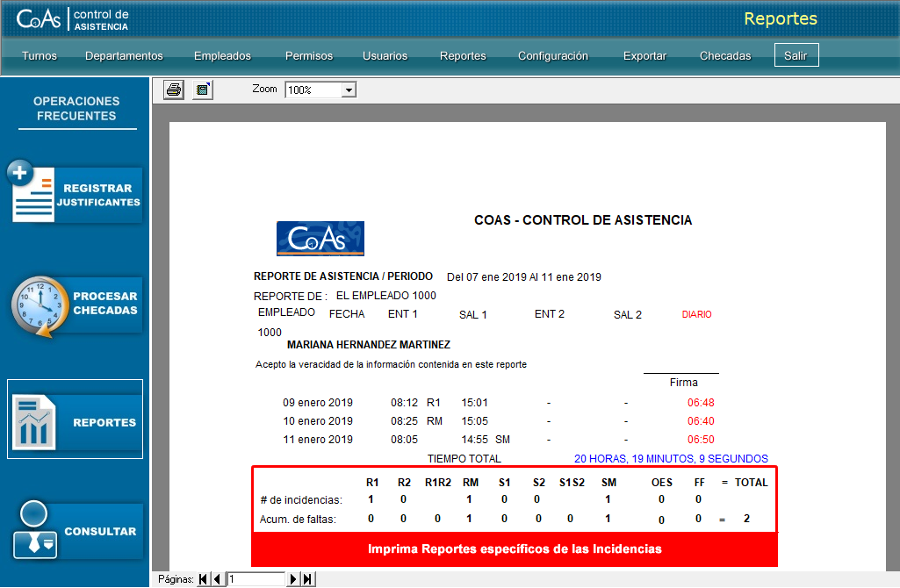Open Registrar Justificantes shortcut
The image size is (900, 588).
point(76,195)
